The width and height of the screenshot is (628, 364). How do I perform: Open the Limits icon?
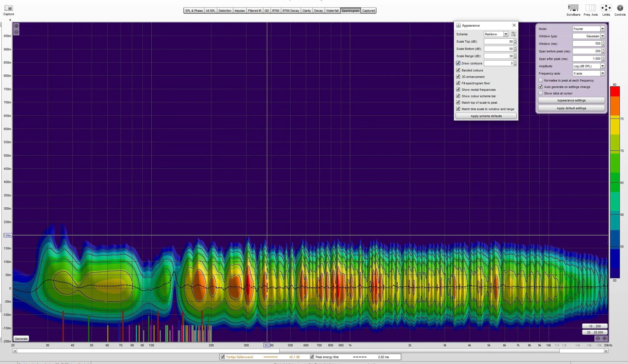coord(606,8)
